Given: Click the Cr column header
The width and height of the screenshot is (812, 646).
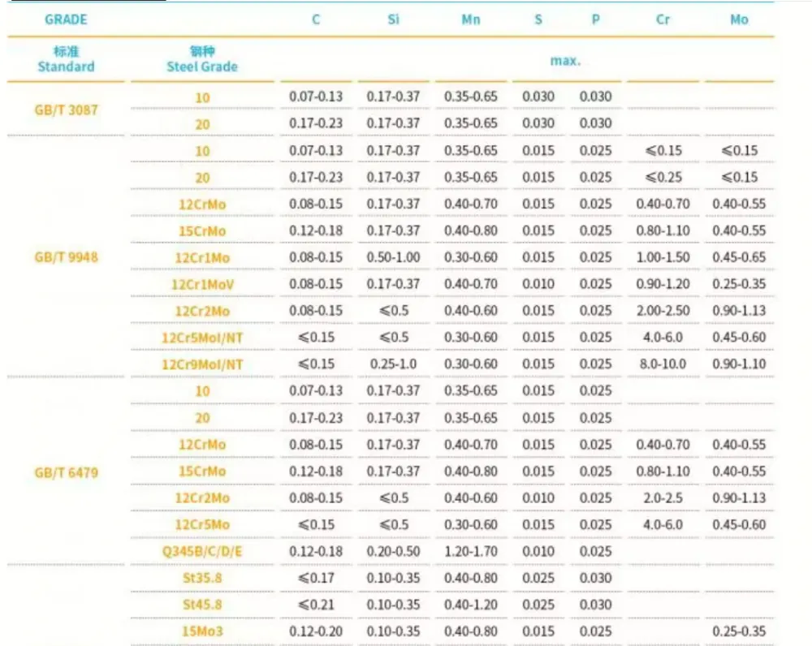Looking at the screenshot, I should [x=663, y=19].
